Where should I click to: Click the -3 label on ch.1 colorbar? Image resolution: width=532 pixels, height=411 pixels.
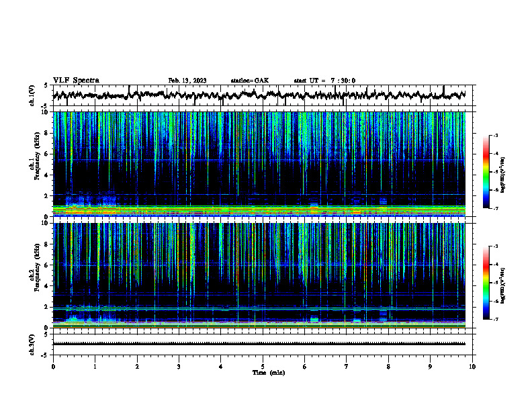pos(496,135)
